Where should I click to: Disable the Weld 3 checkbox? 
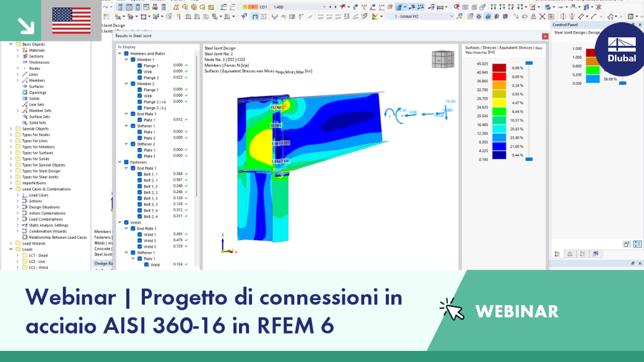tap(140, 247)
